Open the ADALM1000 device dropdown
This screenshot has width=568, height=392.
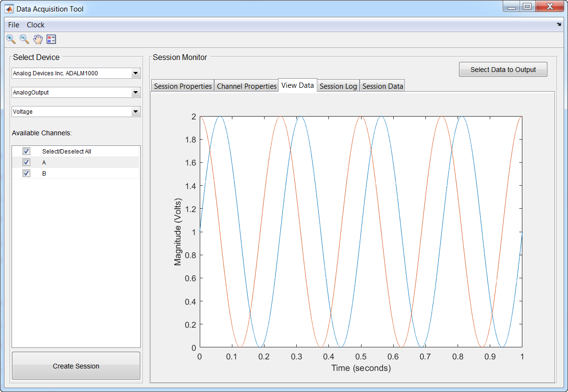point(136,73)
